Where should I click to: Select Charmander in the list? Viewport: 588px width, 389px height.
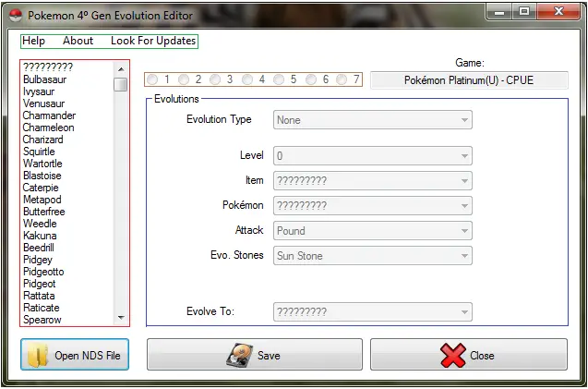pos(49,115)
